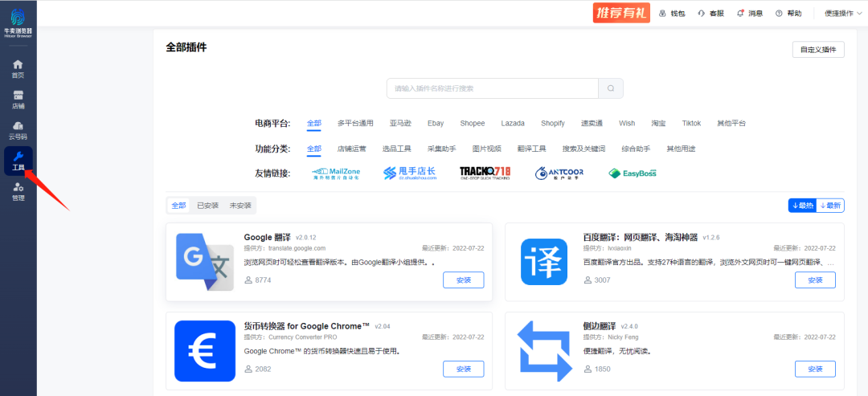Click the Google 翻译 plugin title

(x=268, y=237)
